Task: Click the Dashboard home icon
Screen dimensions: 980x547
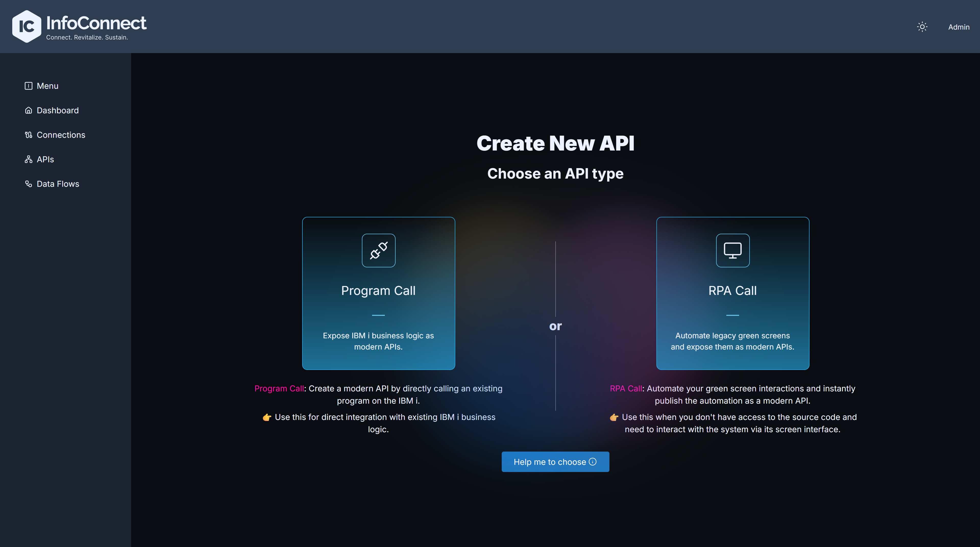Action: click(x=29, y=110)
